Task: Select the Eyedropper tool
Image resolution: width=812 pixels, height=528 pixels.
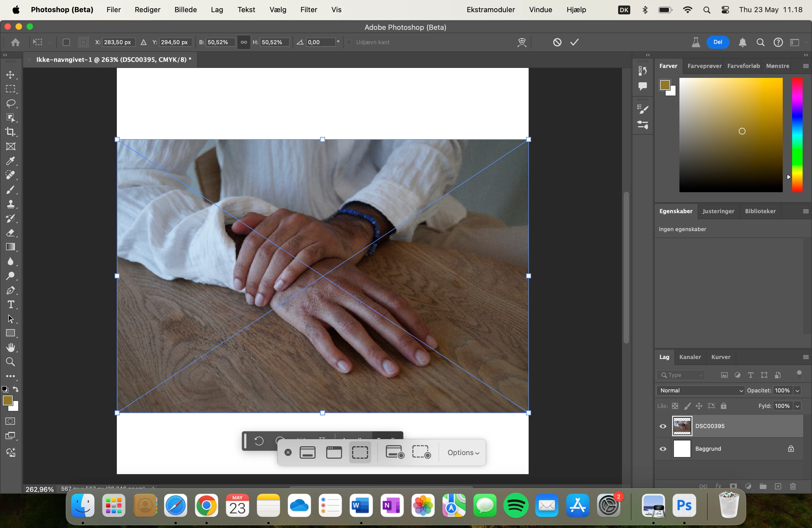Action: 10,161
